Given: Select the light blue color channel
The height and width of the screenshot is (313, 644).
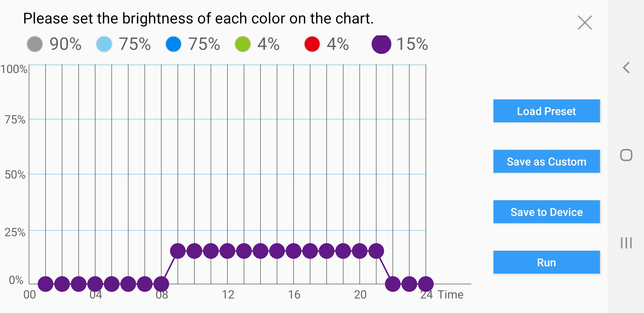Looking at the screenshot, I should point(104,44).
